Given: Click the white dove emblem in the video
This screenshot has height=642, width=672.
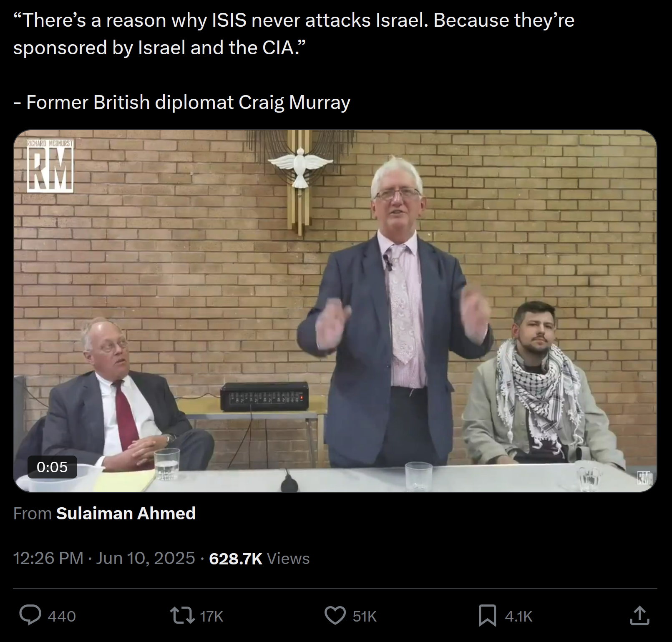Looking at the screenshot, I should 300,166.
